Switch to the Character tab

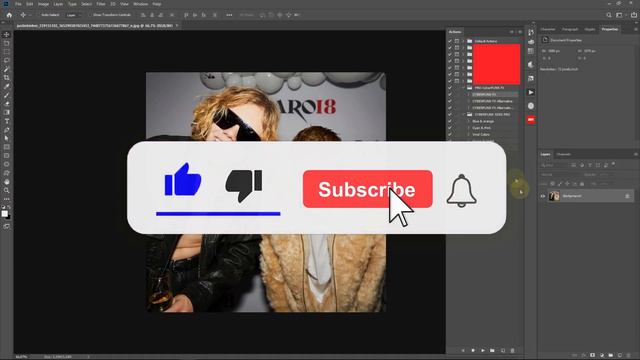(x=548, y=29)
